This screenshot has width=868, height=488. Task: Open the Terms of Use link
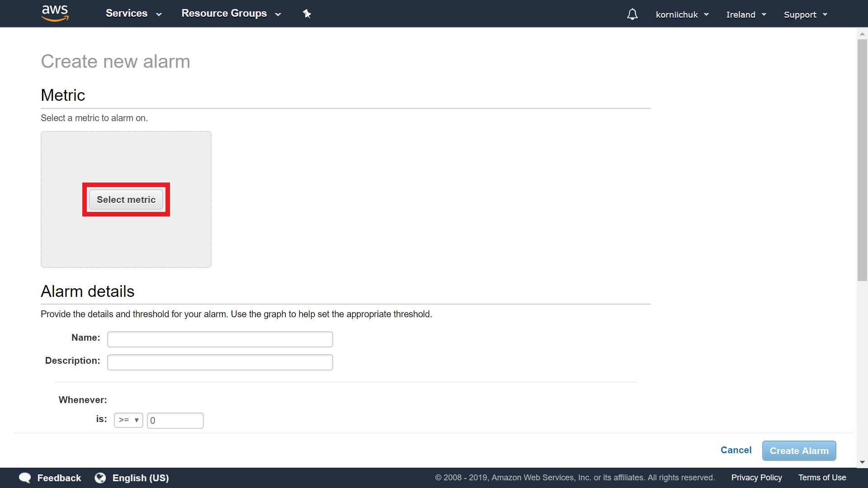coord(822,478)
